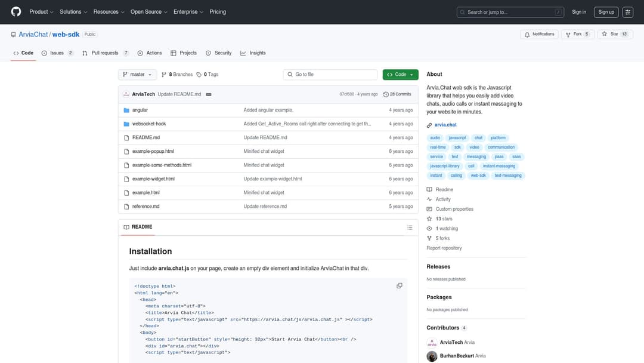Expand commit message details ellipsis
This screenshot has width=644, height=363.
(209, 94)
